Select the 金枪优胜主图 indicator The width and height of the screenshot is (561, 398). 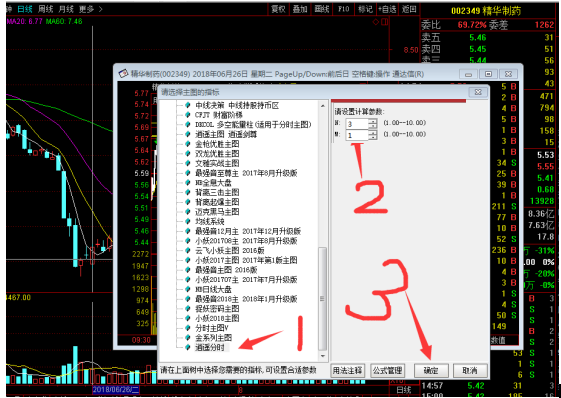tap(217, 144)
